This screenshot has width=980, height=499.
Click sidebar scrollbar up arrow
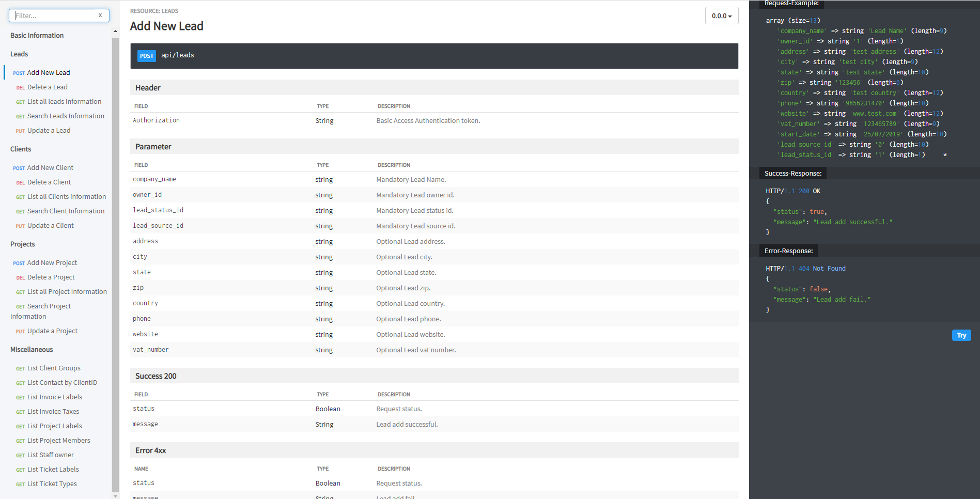(115, 31)
